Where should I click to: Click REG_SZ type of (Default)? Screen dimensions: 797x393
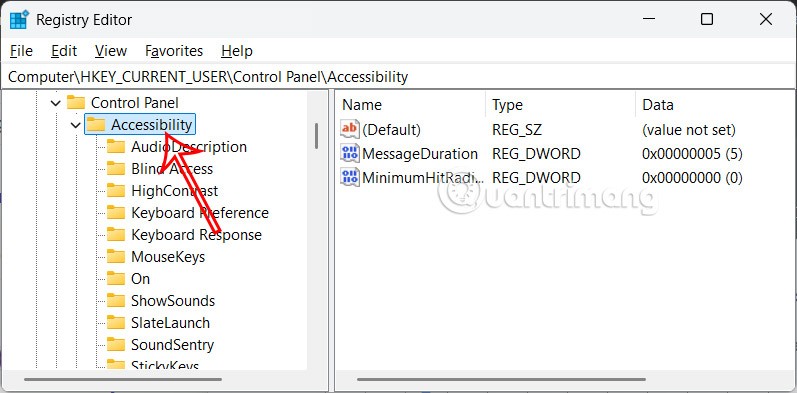pyautogui.click(x=517, y=130)
